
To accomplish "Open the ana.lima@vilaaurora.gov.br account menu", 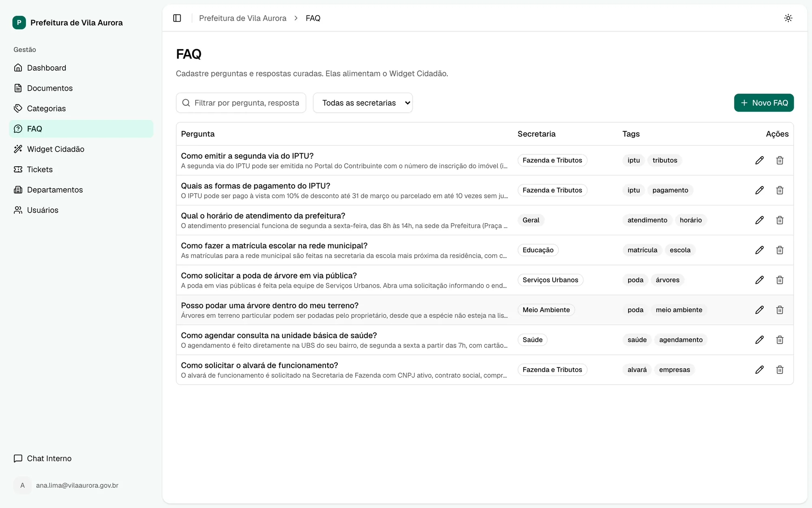I will [81, 485].
